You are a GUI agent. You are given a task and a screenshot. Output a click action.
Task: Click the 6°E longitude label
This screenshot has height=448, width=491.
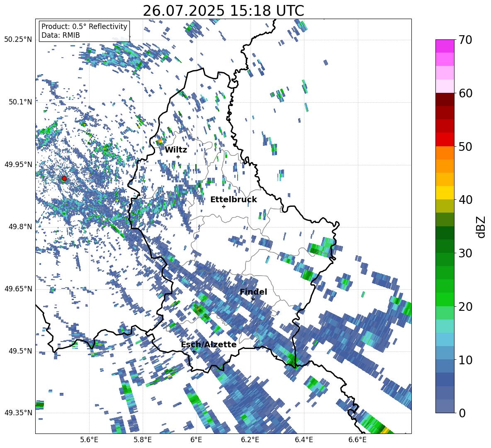196,440
